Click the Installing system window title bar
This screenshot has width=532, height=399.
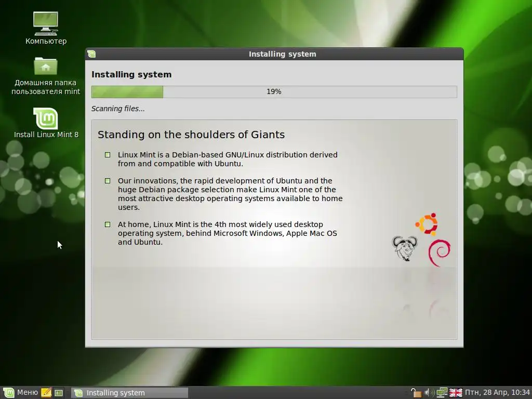[274, 54]
